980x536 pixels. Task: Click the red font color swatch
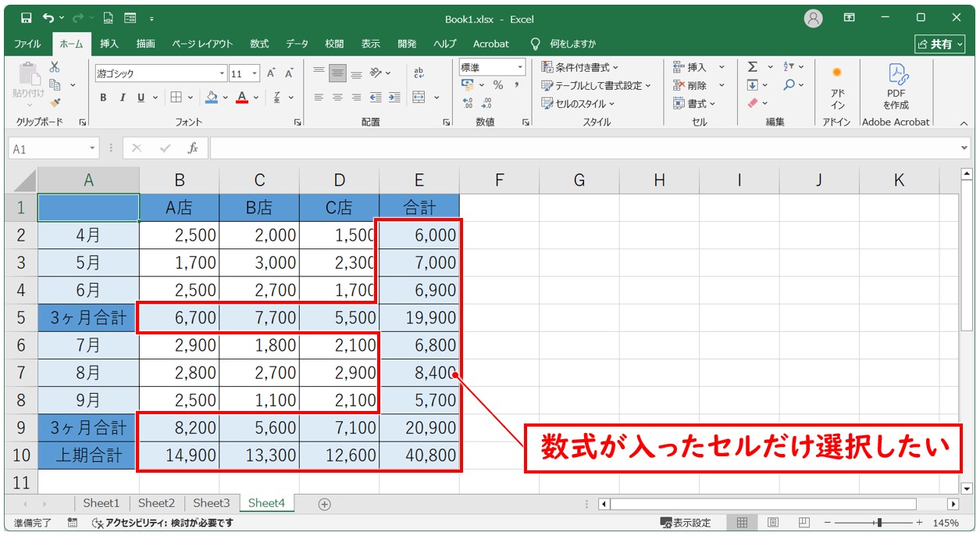242,98
